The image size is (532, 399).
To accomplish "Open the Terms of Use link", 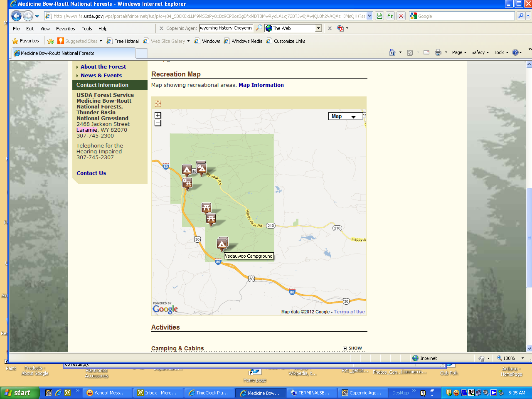I will 349,312.
